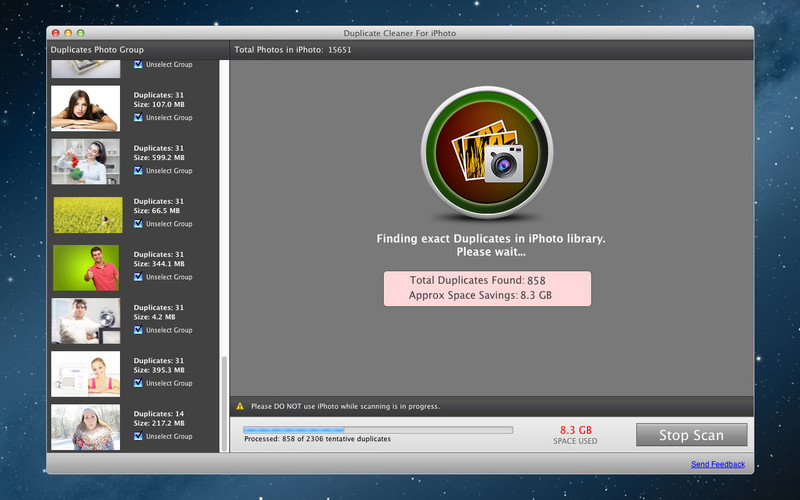Viewport: 800px width, 500px height.
Task: Toggle Unselect Group checkbox for 344.1 MB group
Action: (x=138, y=277)
